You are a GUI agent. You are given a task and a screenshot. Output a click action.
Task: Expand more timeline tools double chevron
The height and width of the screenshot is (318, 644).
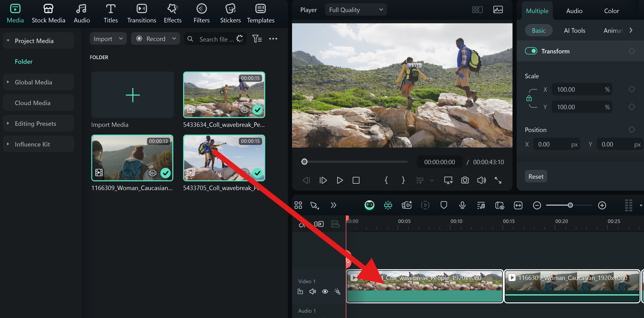tap(334, 205)
